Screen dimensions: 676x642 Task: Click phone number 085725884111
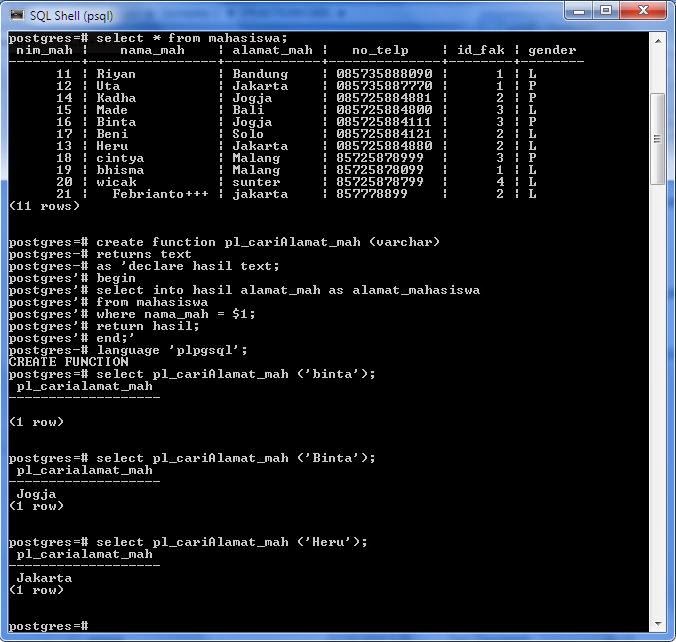384,122
